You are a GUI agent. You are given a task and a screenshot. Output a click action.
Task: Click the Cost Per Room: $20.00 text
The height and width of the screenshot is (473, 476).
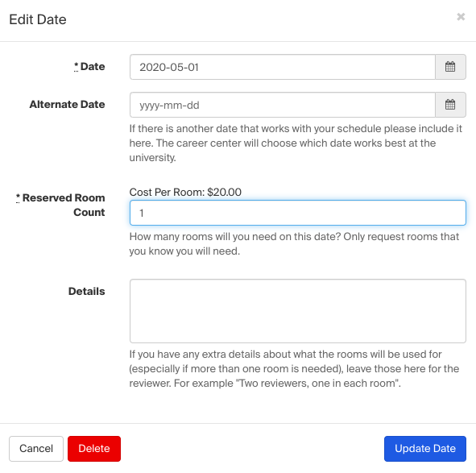[185, 193]
